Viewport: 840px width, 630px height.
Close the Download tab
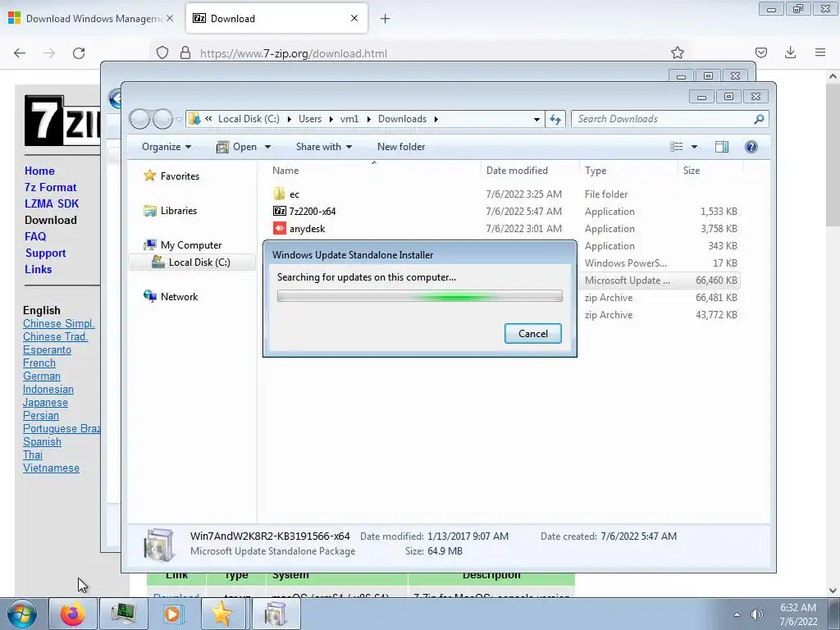pos(354,18)
